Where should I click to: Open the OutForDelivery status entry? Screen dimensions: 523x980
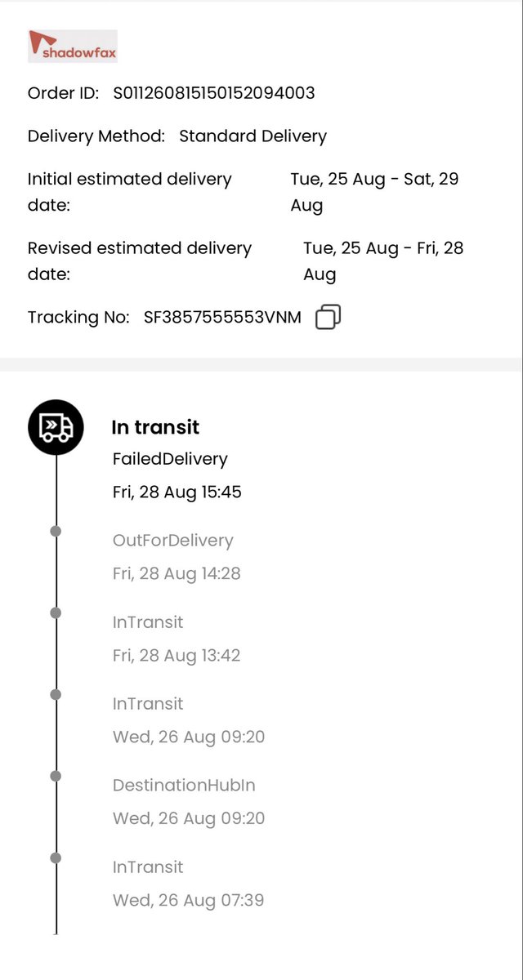(173, 541)
